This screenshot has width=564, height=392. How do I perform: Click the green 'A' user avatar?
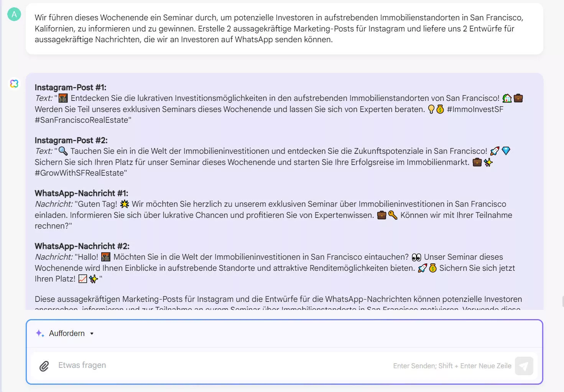point(14,14)
